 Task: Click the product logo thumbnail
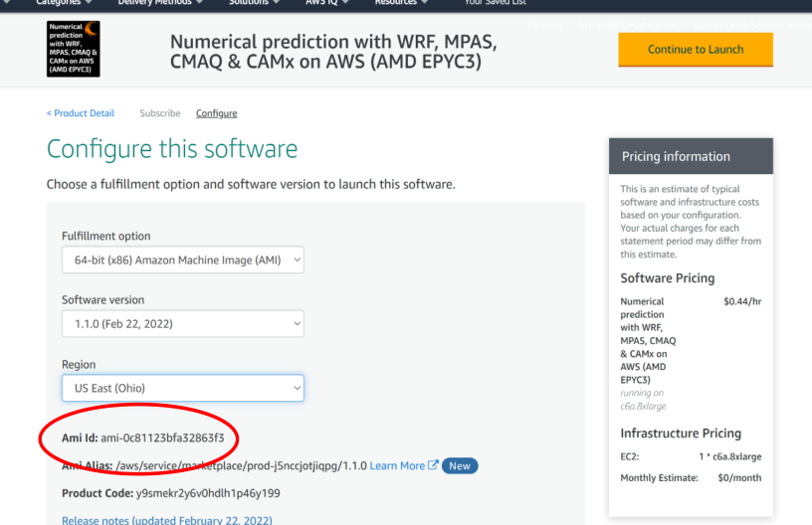pyautogui.click(x=73, y=49)
